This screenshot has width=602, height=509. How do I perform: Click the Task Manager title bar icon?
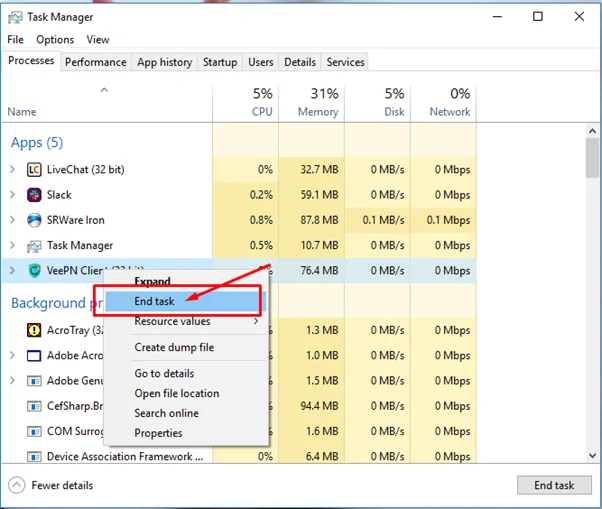(x=15, y=17)
